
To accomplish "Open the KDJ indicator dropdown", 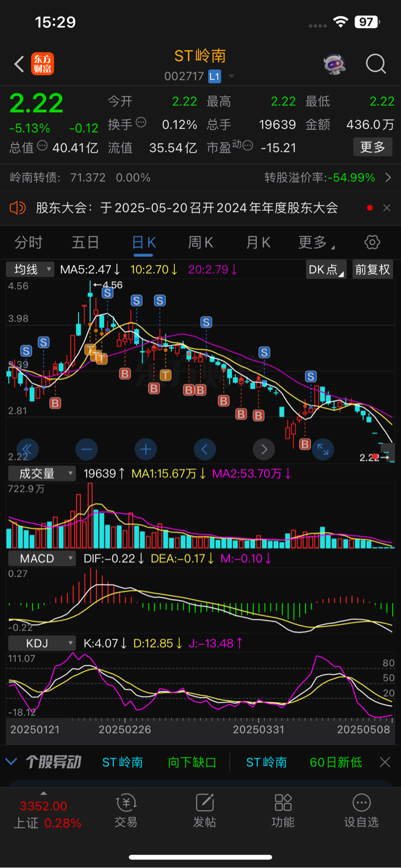I will click(42, 643).
